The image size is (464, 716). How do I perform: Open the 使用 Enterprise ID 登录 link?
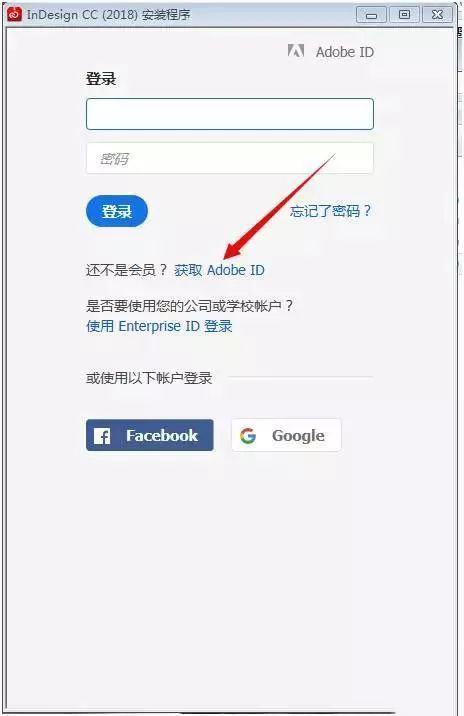pos(159,326)
